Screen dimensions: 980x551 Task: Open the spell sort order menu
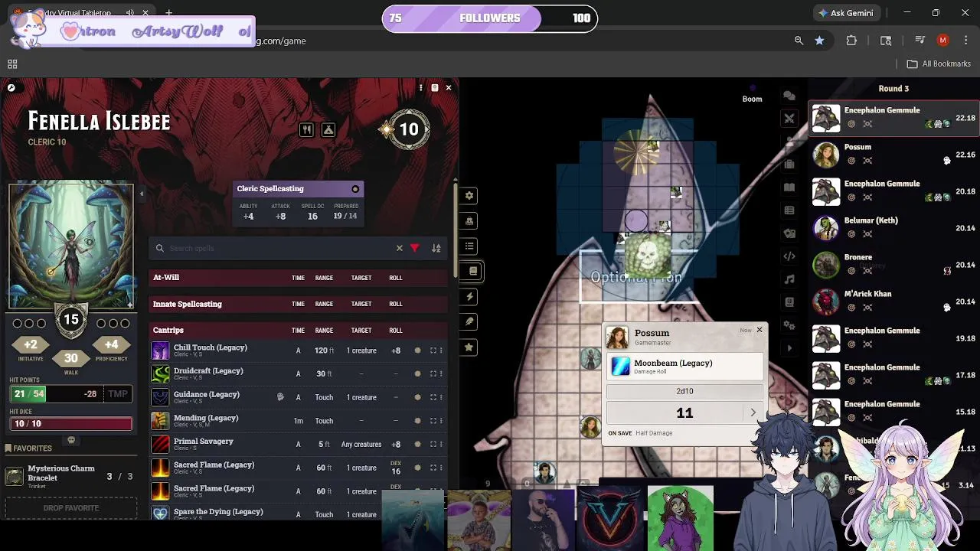click(x=436, y=248)
